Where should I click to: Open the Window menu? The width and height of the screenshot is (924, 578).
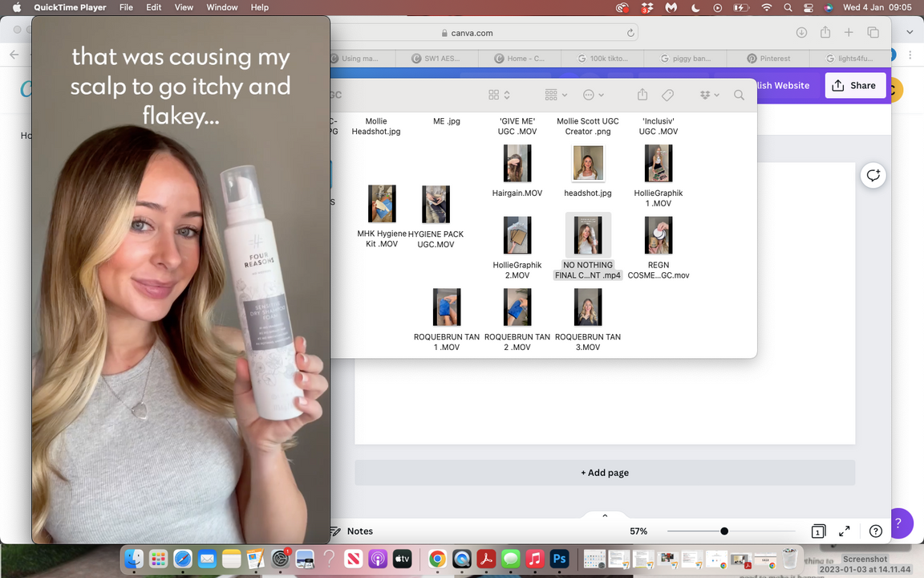pos(222,8)
